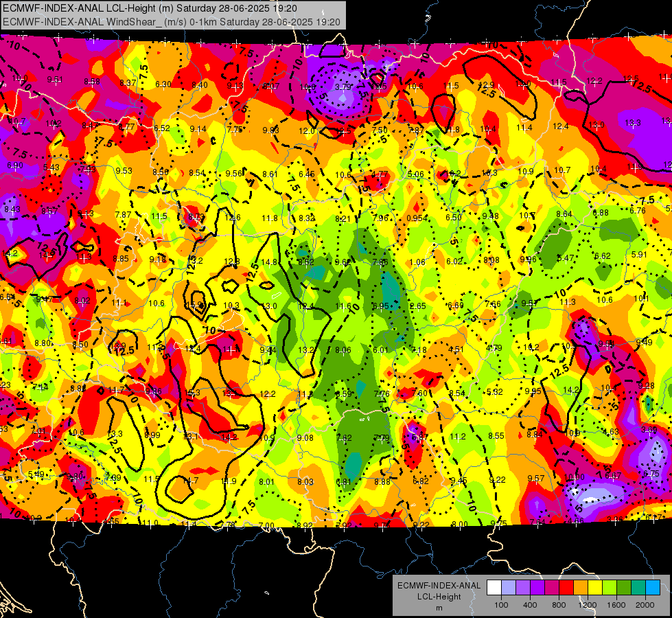
Task: Click the wind shear value '9.53'
Action: [124, 171]
